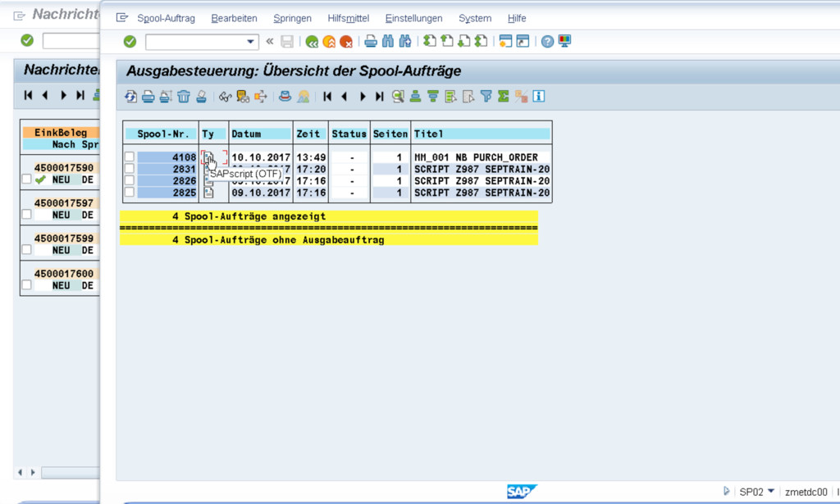Screen dimensions: 840x504
Task: Check the box for 4500017600 in Nachrichten window
Action: click(x=26, y=284)
